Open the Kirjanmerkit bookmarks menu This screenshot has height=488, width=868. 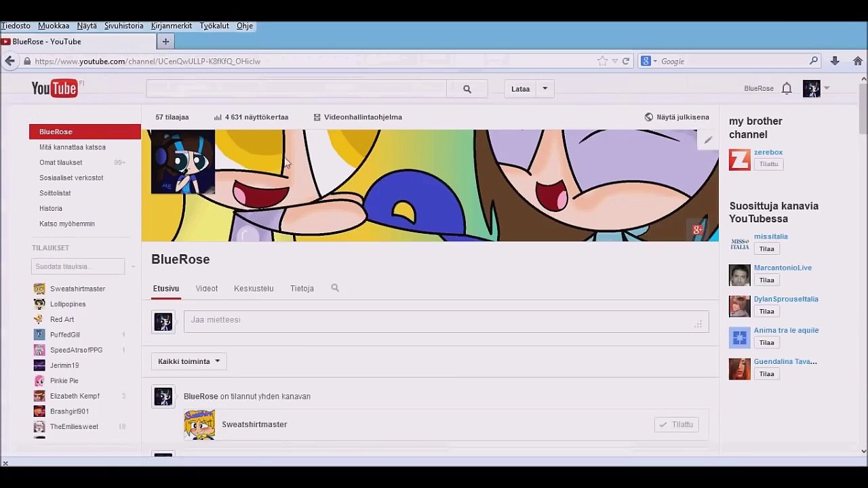coord(172,26)
